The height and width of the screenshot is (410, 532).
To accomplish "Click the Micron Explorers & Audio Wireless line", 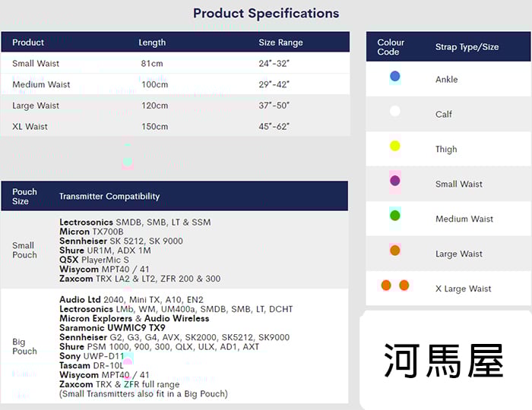I will pos(135,319).
